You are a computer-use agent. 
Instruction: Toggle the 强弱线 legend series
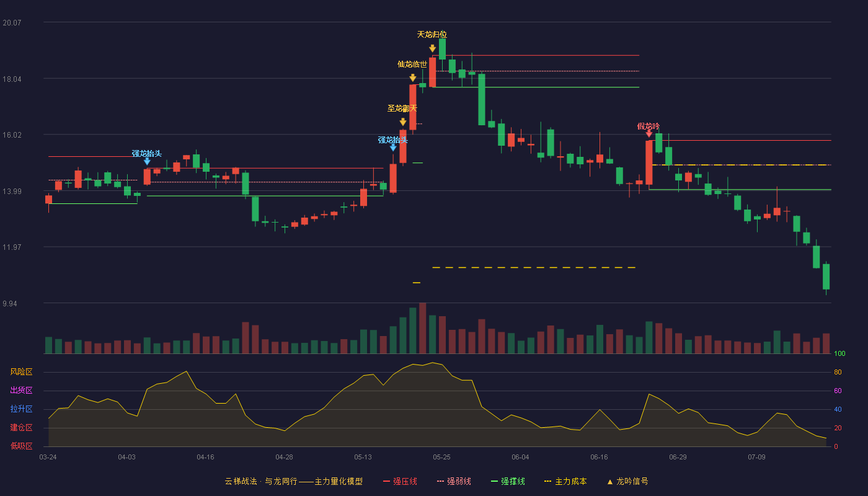[x=454, y=482]
